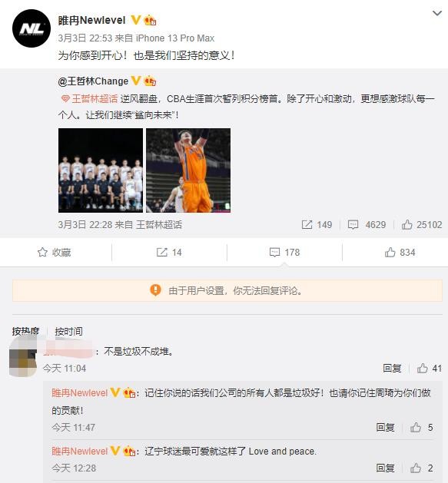The height and width of the screenshot is (483, 448).
Task: Open the 178 comments tab
Action: (284, 253)
